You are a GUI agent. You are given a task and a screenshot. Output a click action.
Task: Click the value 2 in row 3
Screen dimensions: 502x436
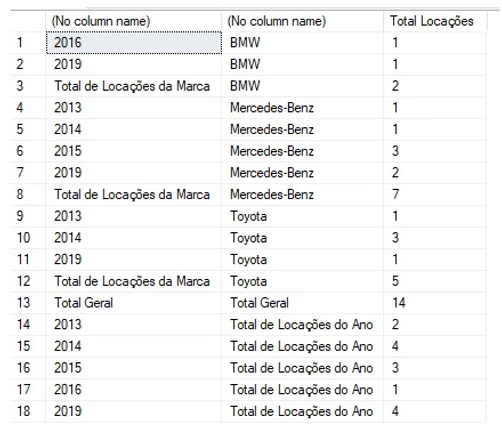pyautogui.click(x=435, y=86)
